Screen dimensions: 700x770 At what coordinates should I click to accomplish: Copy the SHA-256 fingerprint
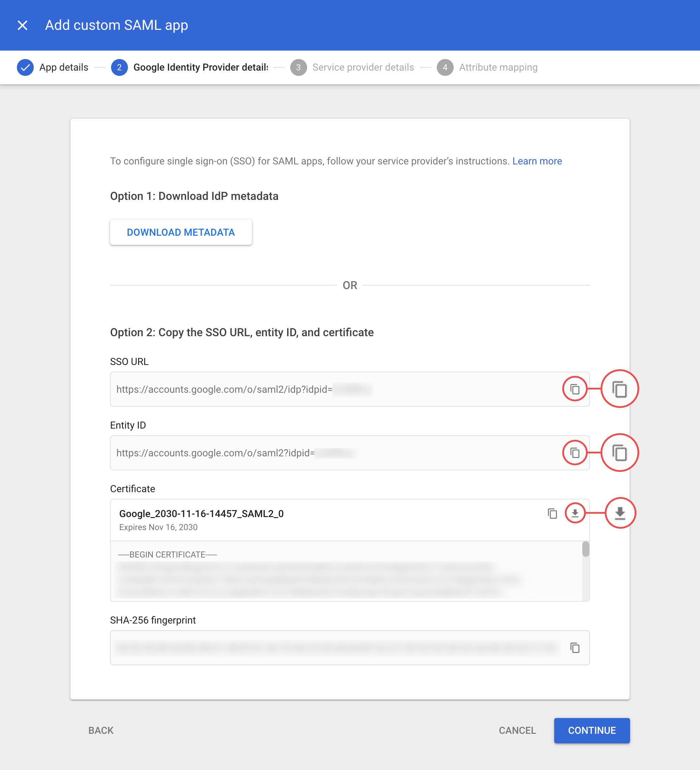coord(575,647)
